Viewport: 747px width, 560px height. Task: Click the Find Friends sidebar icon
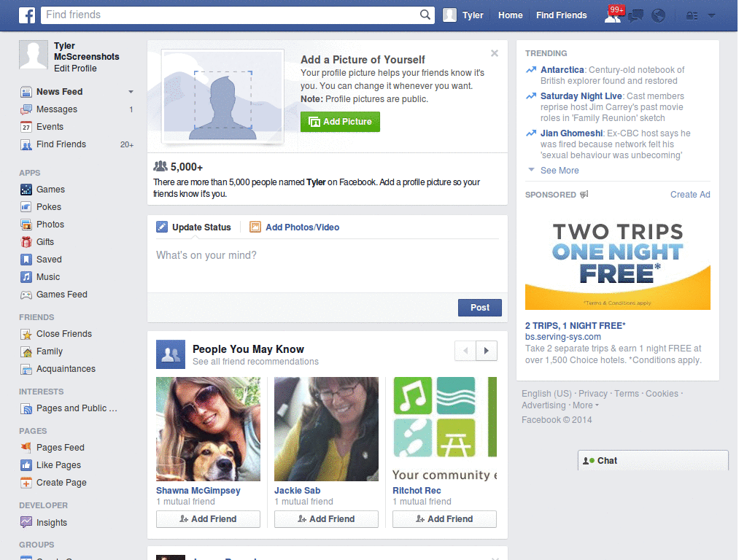coord(26,144)
